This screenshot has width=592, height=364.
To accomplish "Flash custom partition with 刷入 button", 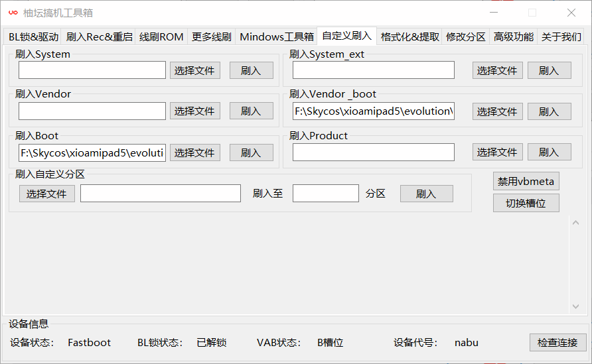I will (426, 194).
